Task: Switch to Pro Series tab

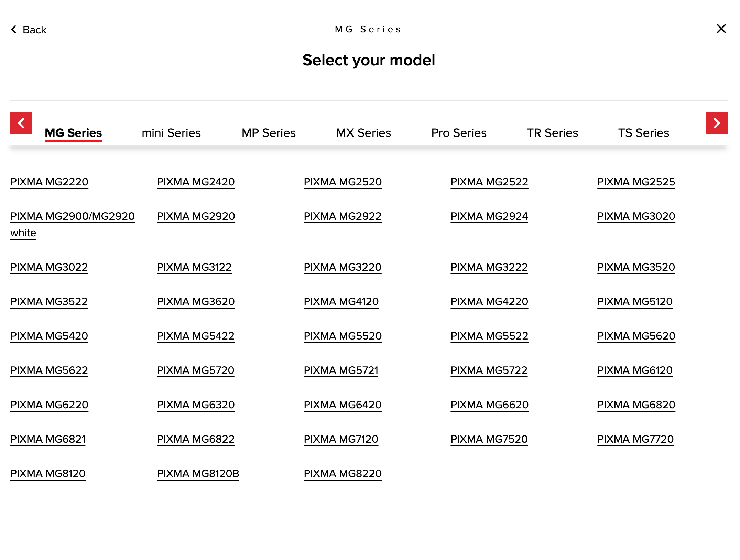Action: 459,133
